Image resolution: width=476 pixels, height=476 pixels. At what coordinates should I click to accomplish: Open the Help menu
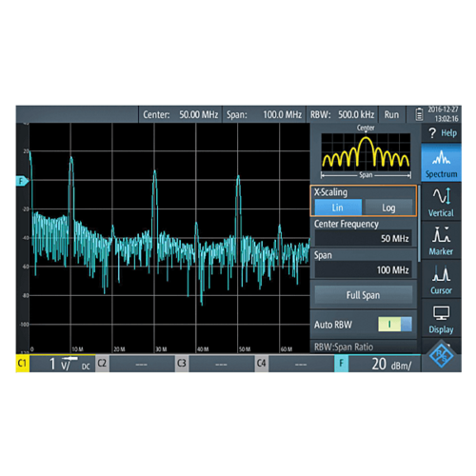click(442, 133)
